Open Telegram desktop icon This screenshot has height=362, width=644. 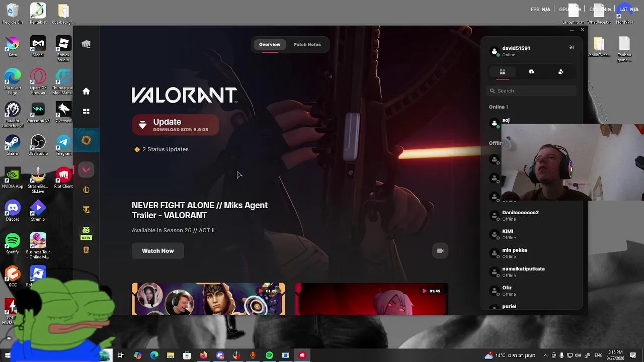click(63, 145)
